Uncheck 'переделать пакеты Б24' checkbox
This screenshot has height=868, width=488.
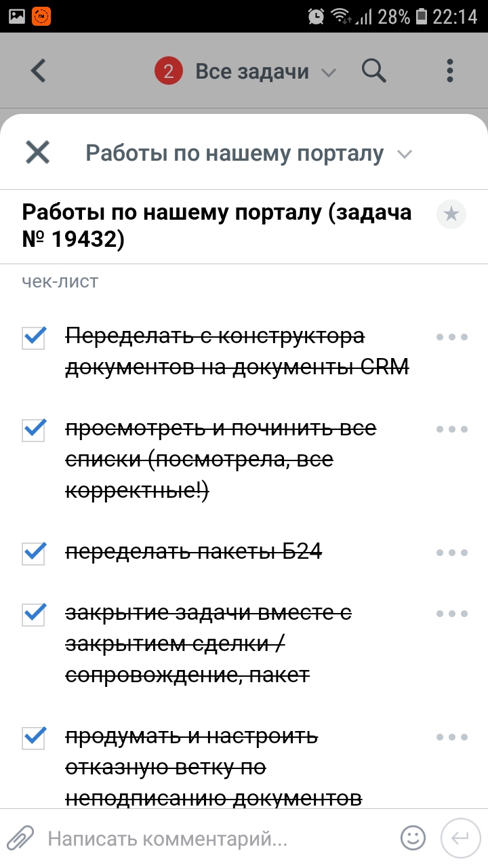coord(34,553)
